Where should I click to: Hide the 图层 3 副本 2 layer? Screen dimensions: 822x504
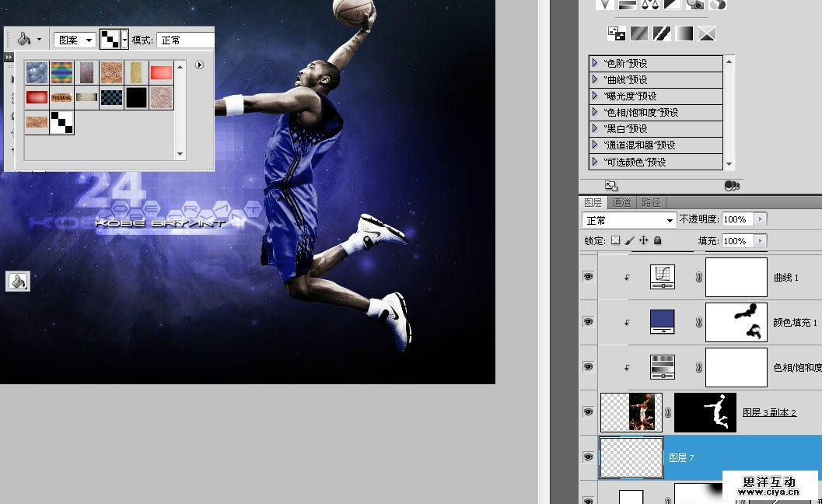(x=588, y=411)
